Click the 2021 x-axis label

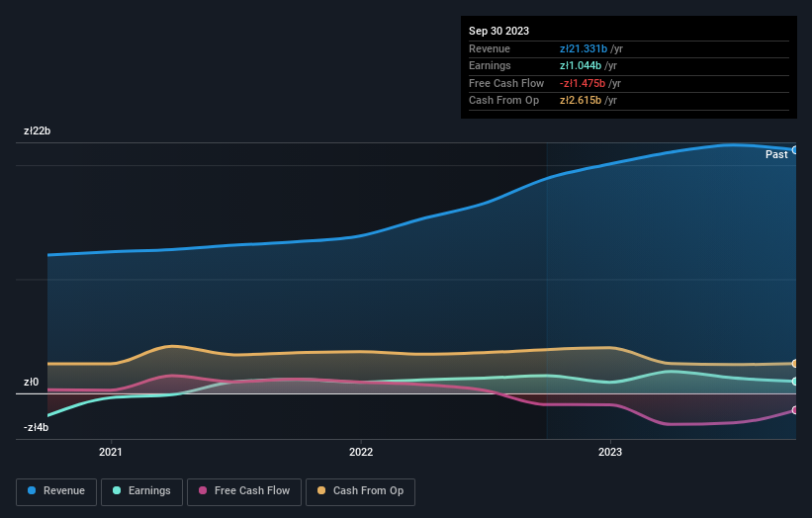tap(111, 452)
